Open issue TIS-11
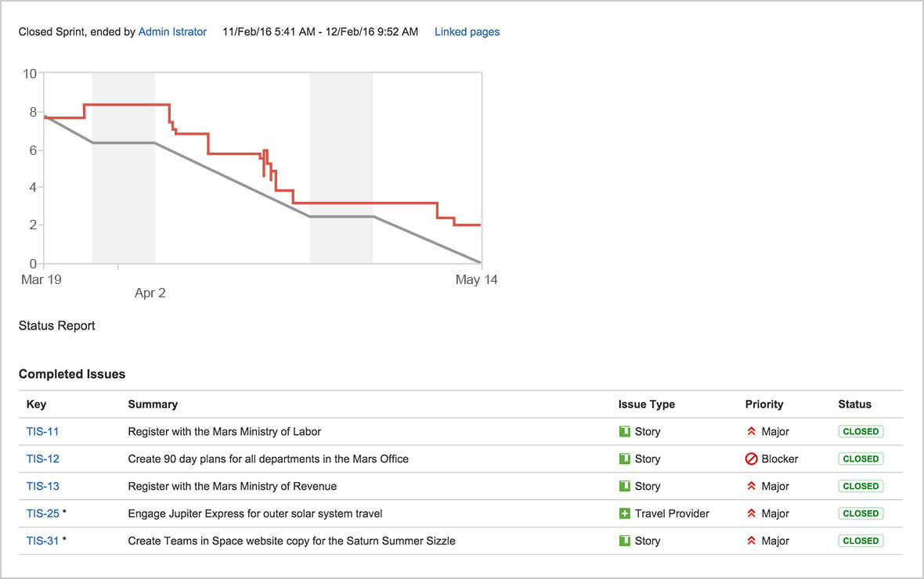 click(x=42, y=431)
